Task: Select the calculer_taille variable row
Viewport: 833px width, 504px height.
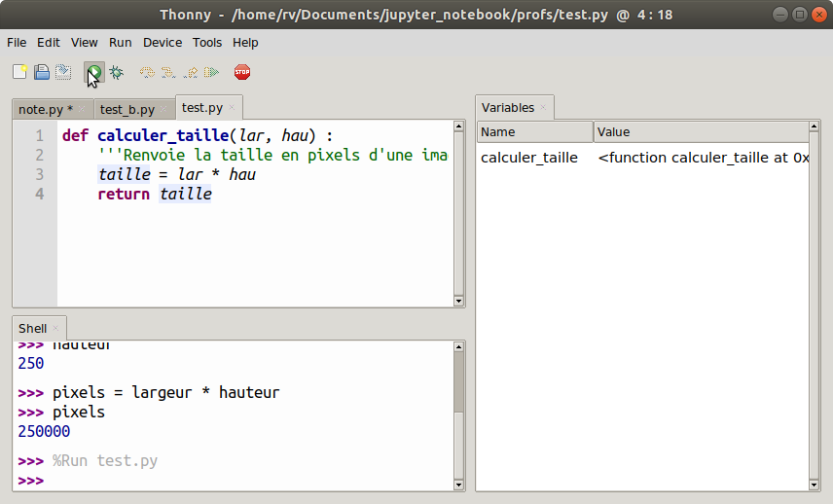Action: click(x=643, y=158)
